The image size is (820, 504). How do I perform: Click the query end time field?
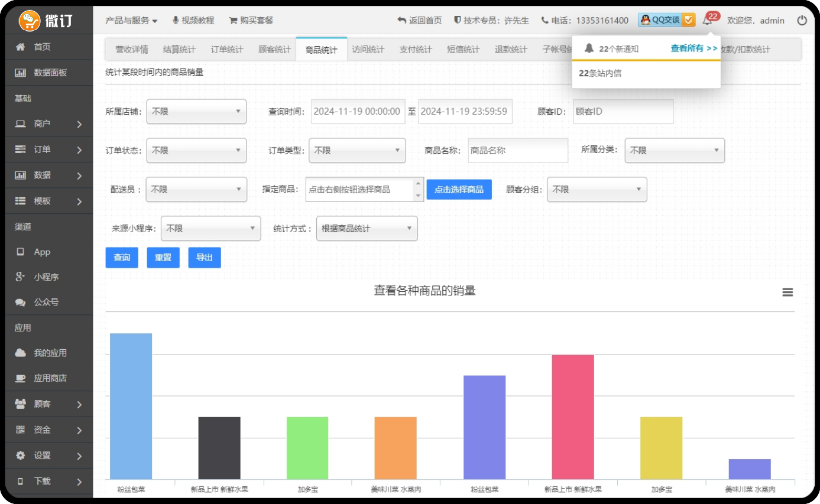[x=465, y=111]
